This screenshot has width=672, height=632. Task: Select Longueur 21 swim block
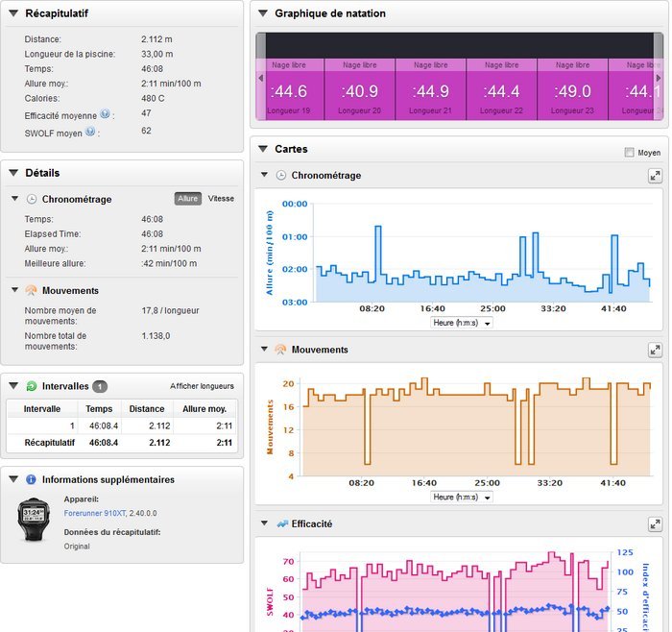(x=430, y=89)
